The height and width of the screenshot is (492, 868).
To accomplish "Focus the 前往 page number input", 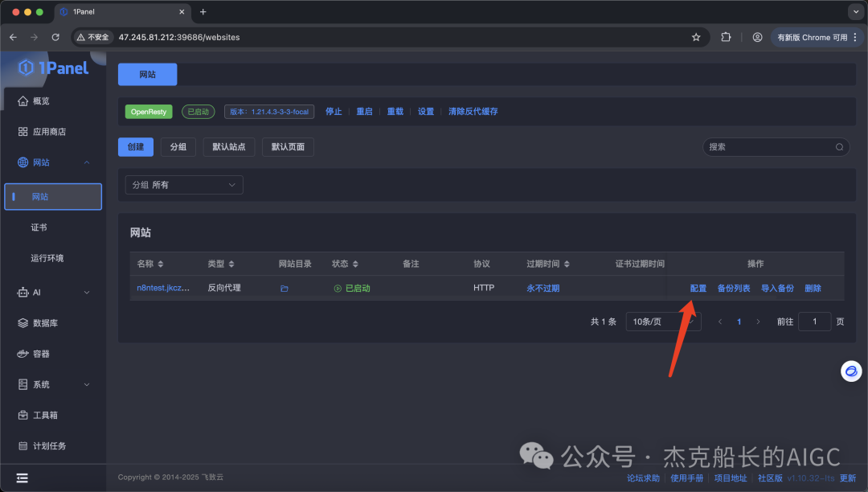I will (x=814, y=322).
